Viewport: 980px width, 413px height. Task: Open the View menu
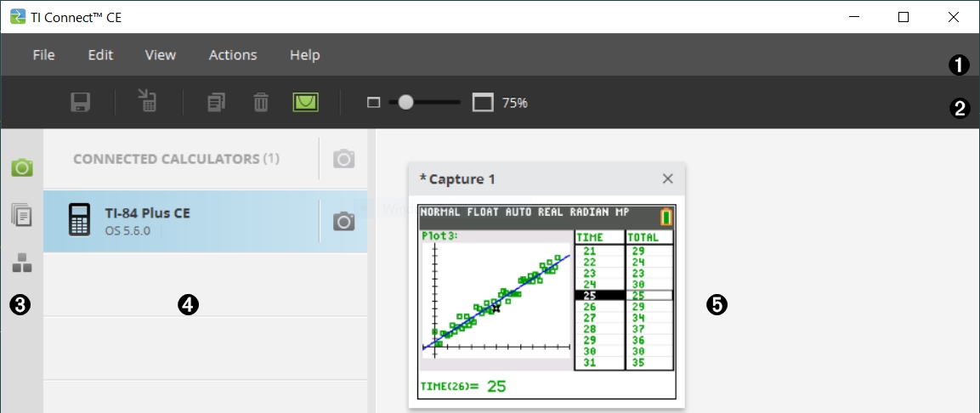click(160, 55)
